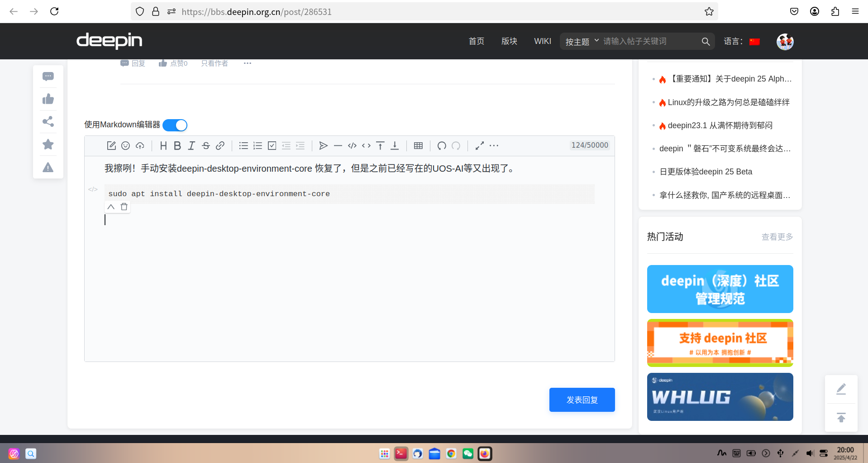Screen dimensions: 868x463
Task: Open WeChat from the taskbar
Action: tap(468, 453)
